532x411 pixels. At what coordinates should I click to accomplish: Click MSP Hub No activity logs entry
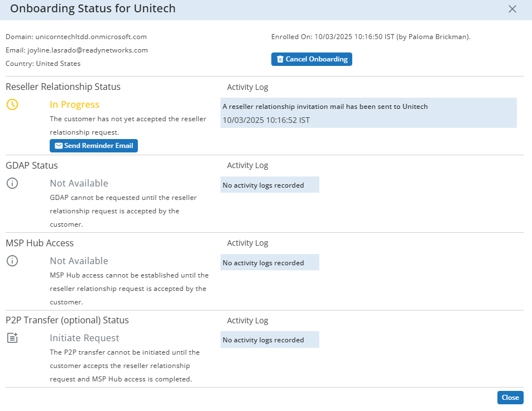(270, 262)
